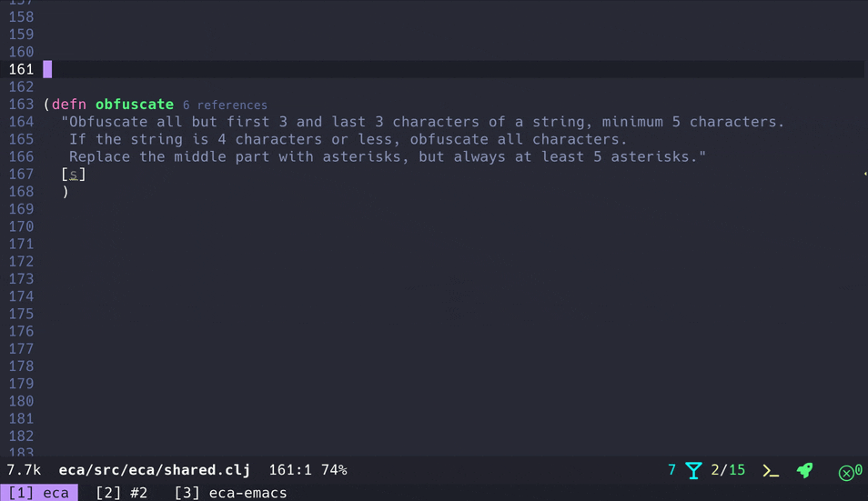
Task: Click the closing parenthesis on line 168
Action: click(x=66, y=192)
